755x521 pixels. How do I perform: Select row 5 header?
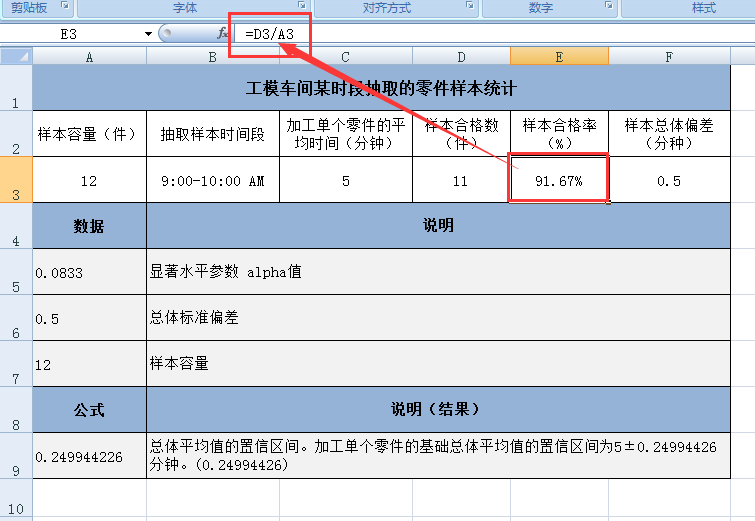16,272
